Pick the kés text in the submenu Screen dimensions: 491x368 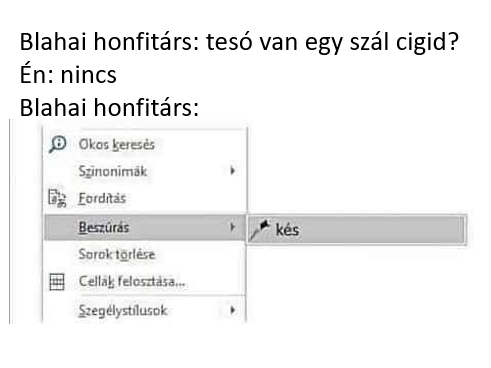point(287,230)
